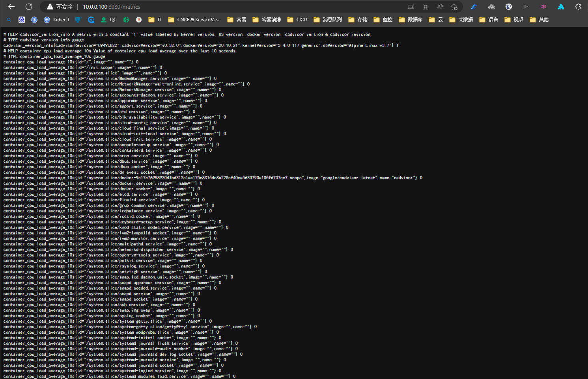Image resolution: width=588 pixels, height=379 pixels.
Task: Expand the 存储 bookmarks folder
Action: tap(358, 19)
